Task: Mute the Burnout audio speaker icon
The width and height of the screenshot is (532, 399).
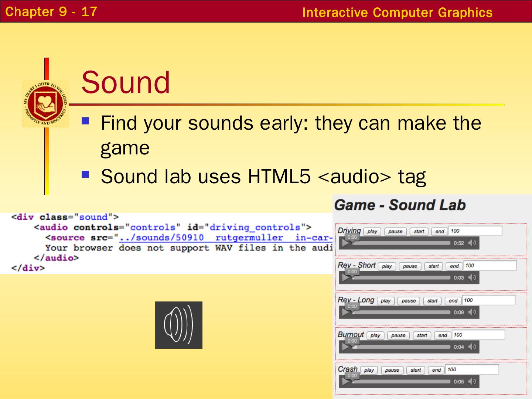Action: (x=472, y=347)
